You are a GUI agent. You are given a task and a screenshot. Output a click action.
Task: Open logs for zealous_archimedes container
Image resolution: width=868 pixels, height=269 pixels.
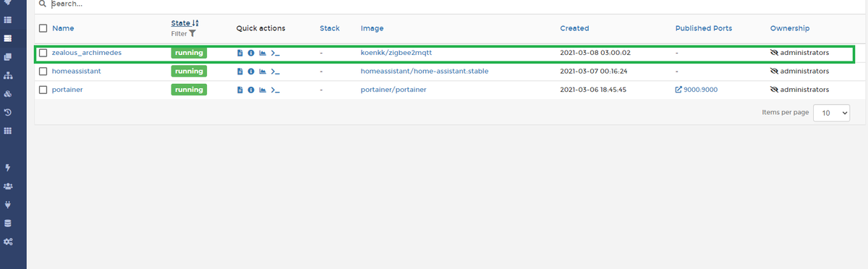[x=240, y=53]
